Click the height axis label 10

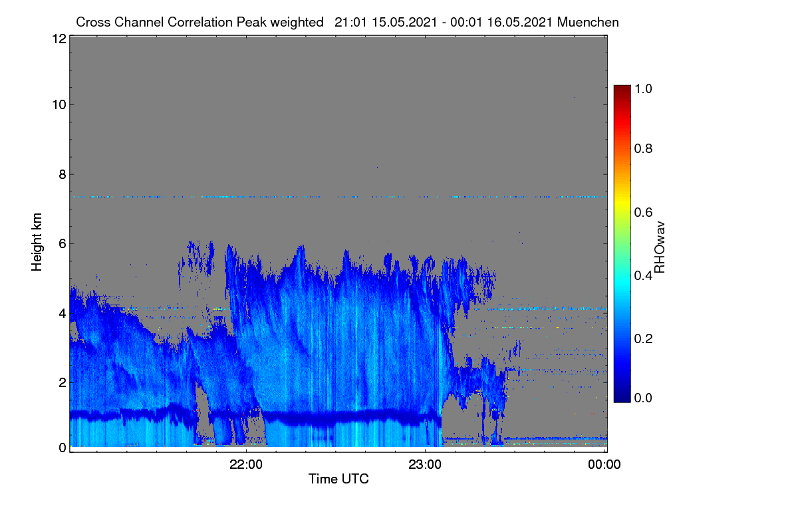click(x=58, y=104)
